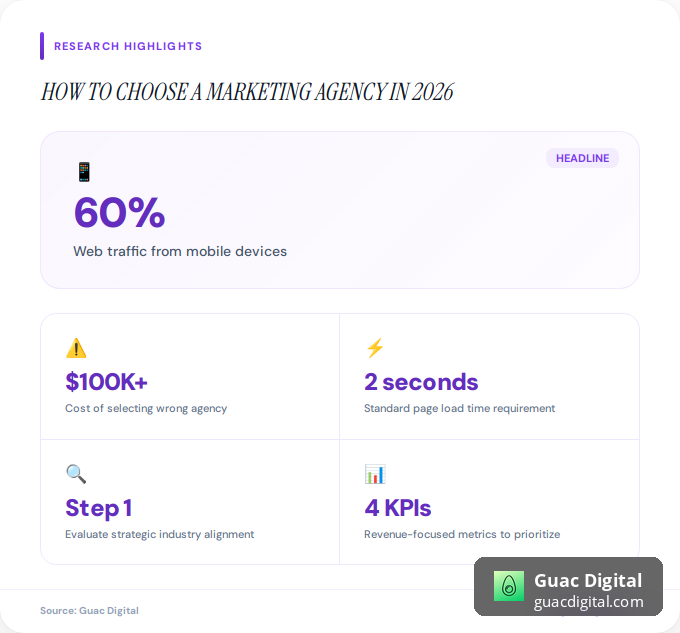Click the bar chart icon above 4 KPIs
This screenshot has width=680, height=633.
coord(375,474)
